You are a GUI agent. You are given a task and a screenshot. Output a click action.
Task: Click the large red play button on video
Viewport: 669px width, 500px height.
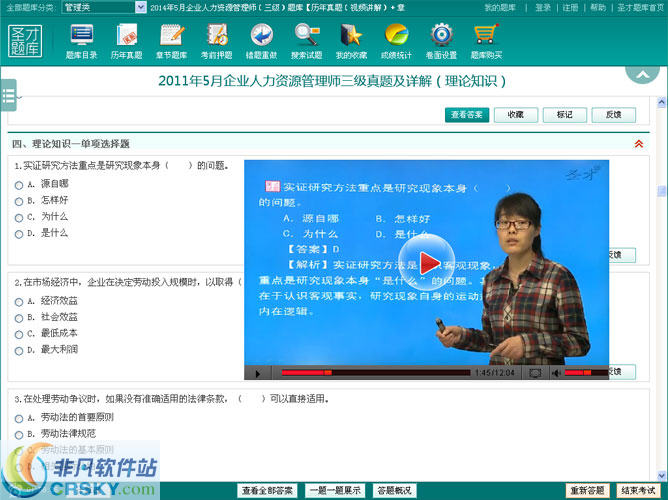point(426,263)
